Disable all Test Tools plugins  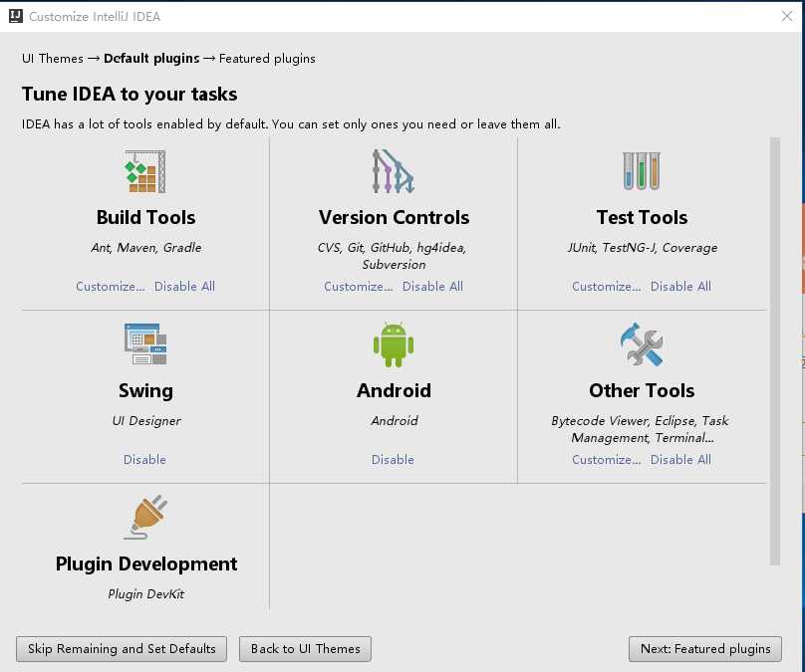click(x=680, y=287)
